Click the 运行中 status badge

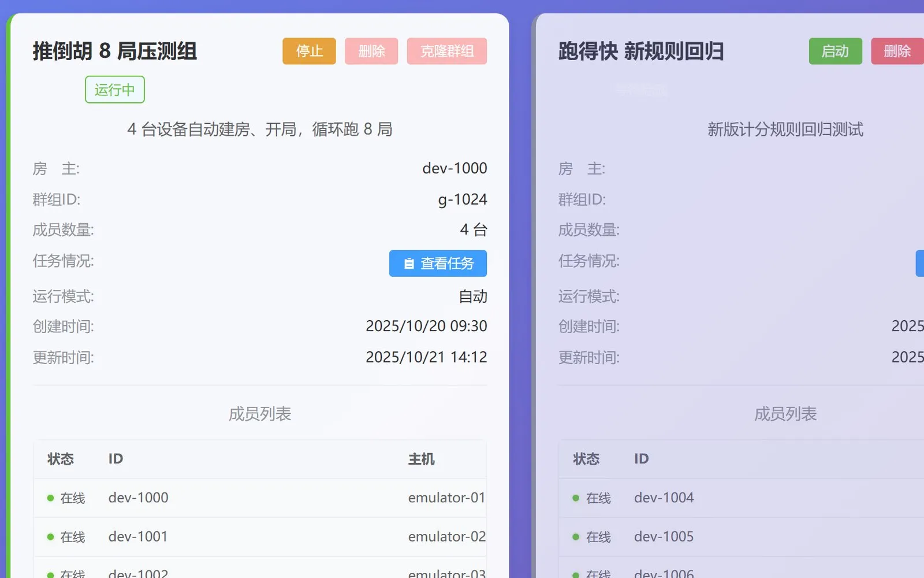[x=115, y=90]
